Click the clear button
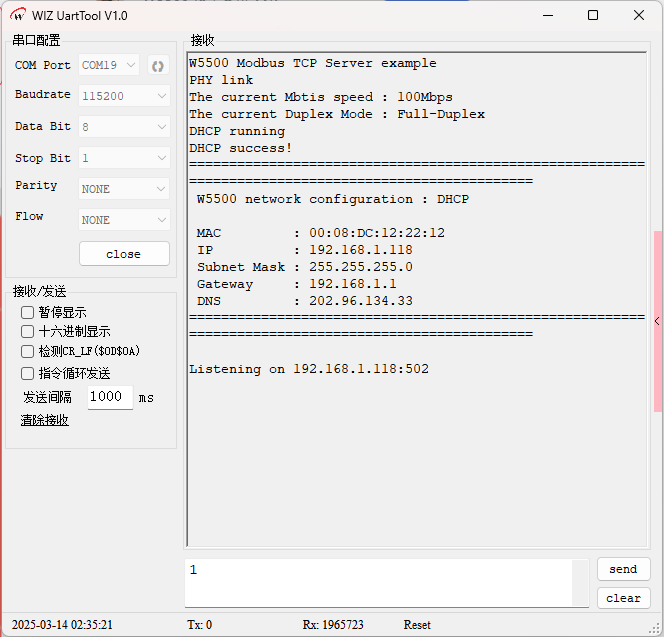The height and width of the screenshot is (637, 664). [623, 598]
